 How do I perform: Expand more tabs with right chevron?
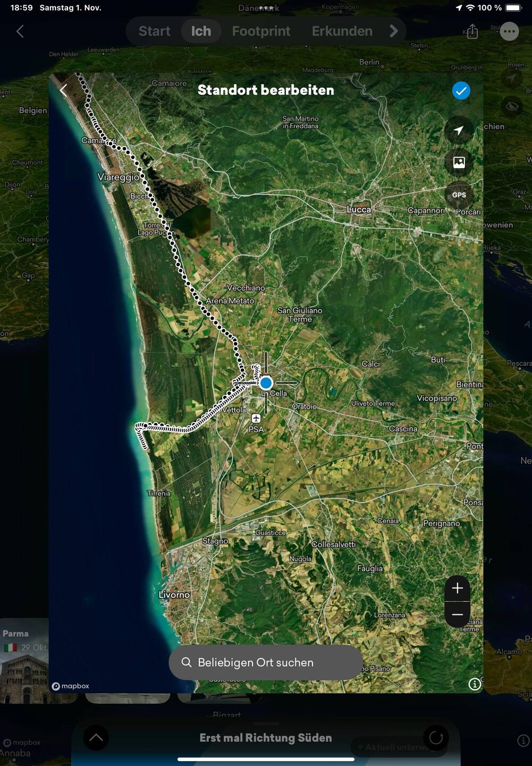[393, 31]
